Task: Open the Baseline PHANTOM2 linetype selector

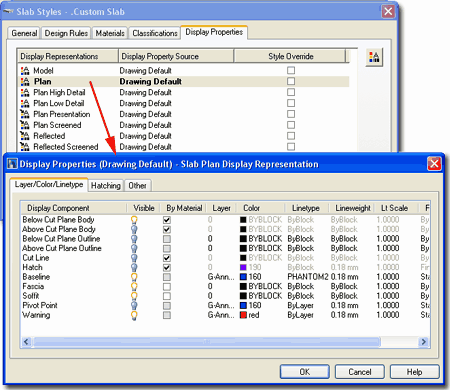Action: point(307,277)
